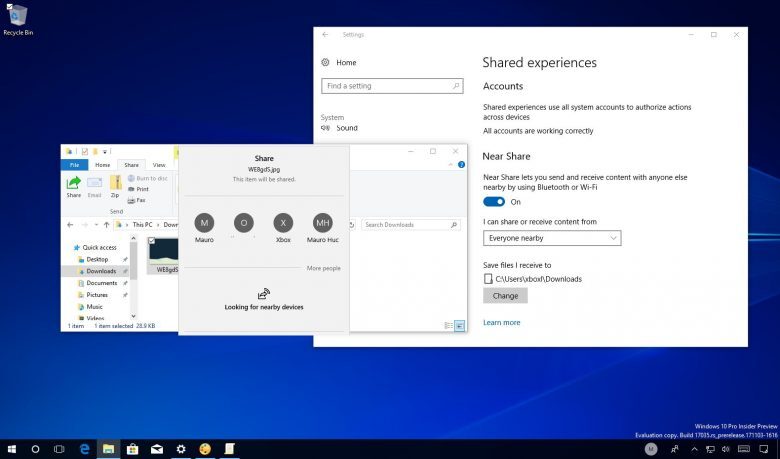The image size is (780, 459).
Task: Click the Home gear icon in Settings
Action: [326, 62]
